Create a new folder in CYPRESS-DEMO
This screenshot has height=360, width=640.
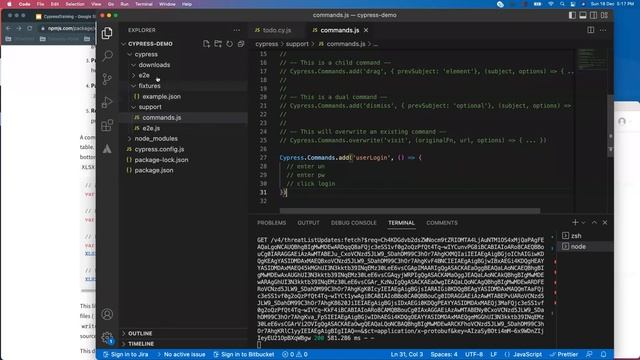(x=218, y=44)
